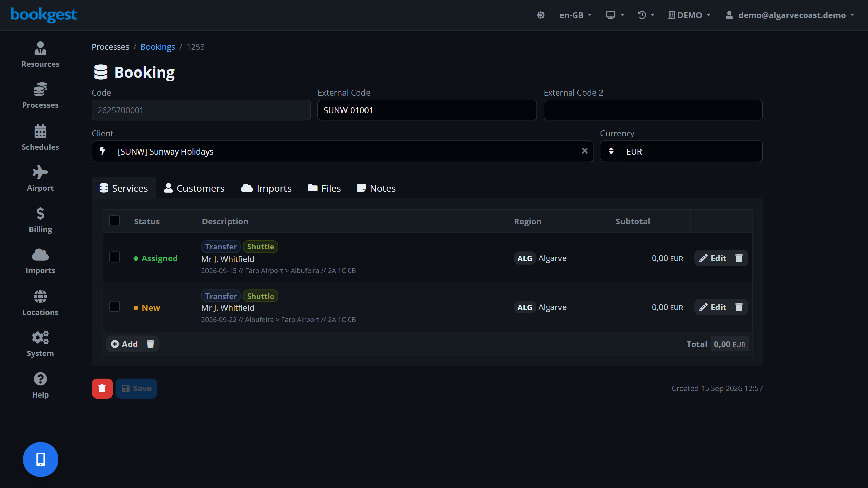Open the en-GB language dropdown
This screenshot has width=868, height=488.
[x=575, y=15]
